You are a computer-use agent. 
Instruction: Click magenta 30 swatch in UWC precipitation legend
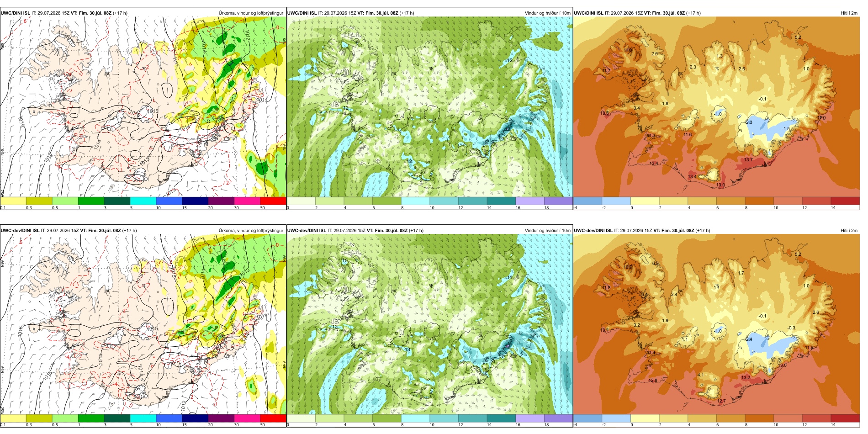point(247,201)
